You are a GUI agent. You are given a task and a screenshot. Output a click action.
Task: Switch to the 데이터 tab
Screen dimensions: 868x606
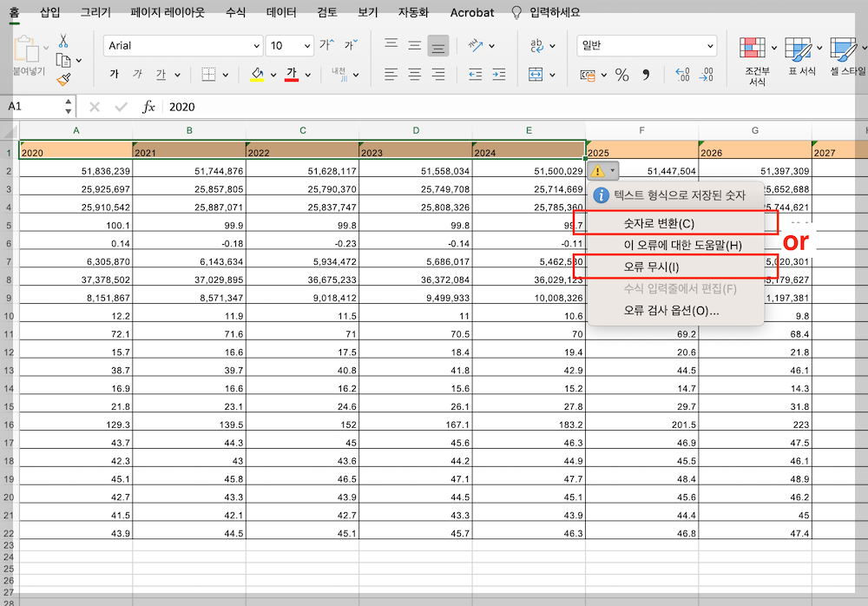(x=281, y=12)
